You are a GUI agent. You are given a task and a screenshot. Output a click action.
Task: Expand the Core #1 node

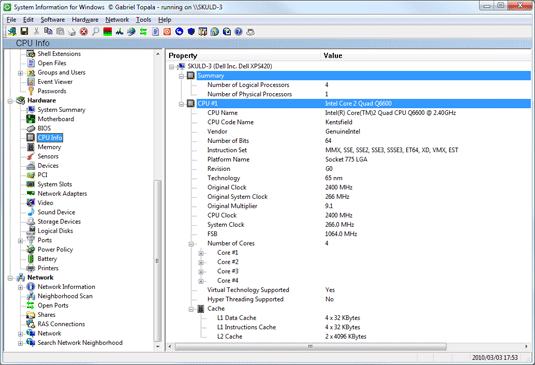[x=201, y=253]
